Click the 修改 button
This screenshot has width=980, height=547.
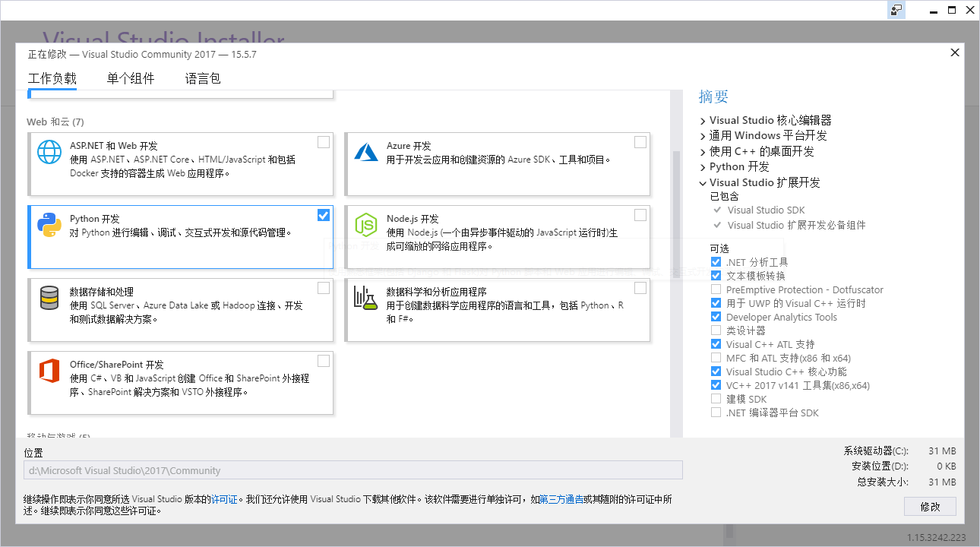[930, 506]
